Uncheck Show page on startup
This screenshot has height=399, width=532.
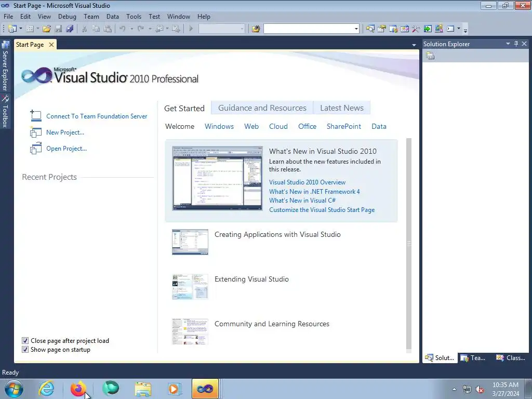click(25, 350)
